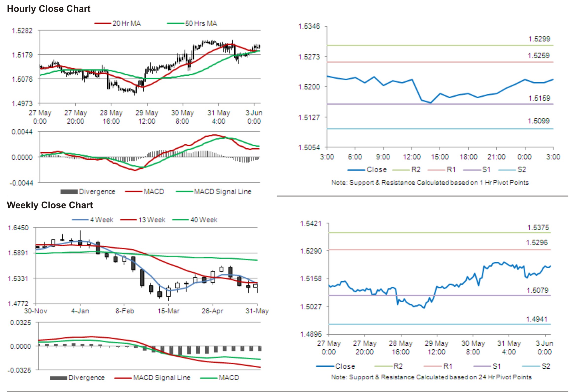569x392 pixels.
Task: Click the 1.4973 axis label on hourly chart
Action: [22, 103]
